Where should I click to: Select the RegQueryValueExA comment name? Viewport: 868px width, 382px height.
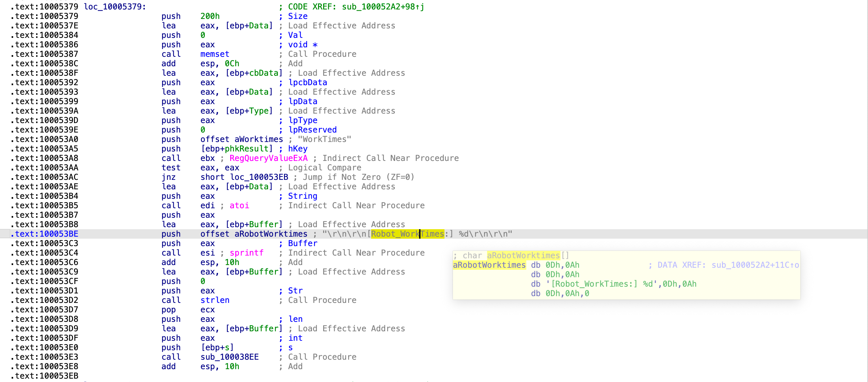click(268, 158)
